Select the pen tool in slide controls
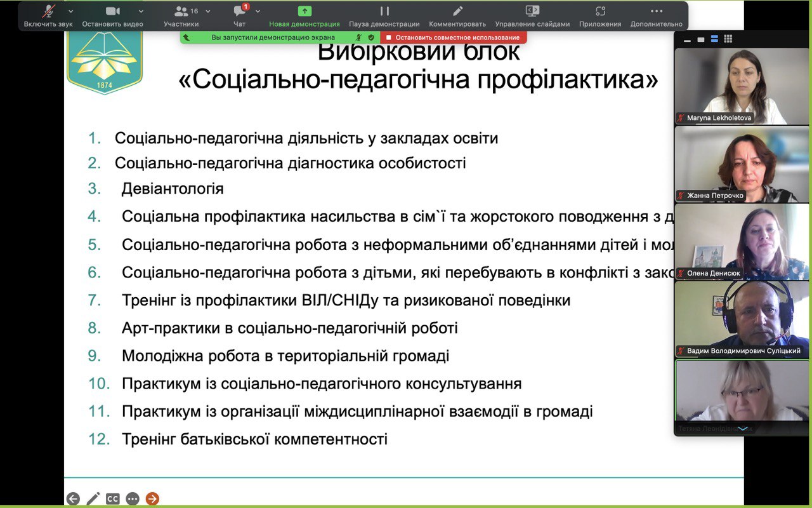The image size is (812, 508). pos(93,498)
